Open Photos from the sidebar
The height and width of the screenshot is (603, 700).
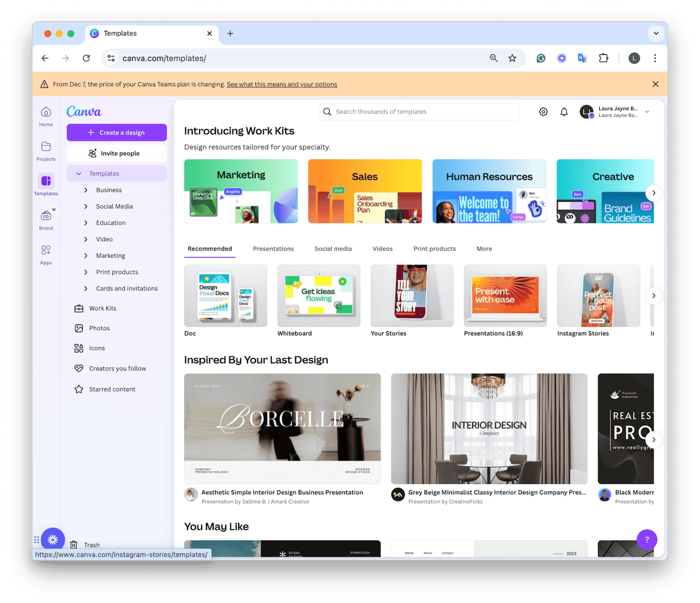[99, 328]
